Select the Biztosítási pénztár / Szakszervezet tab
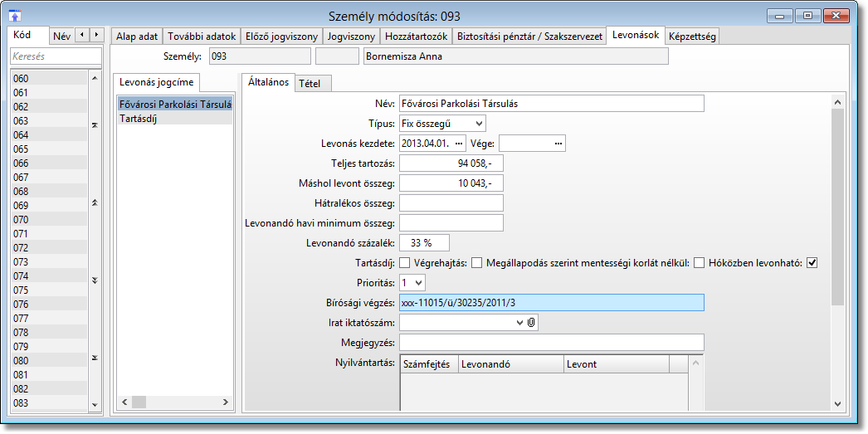Screen dimensions: 868x434 coord(529,37)
